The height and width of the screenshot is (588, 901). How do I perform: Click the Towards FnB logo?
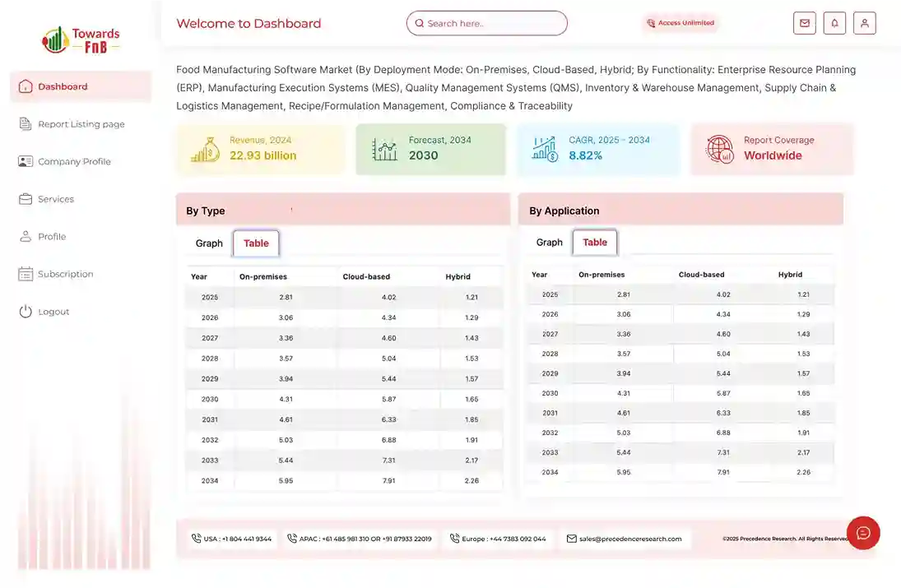click(81, 39)
